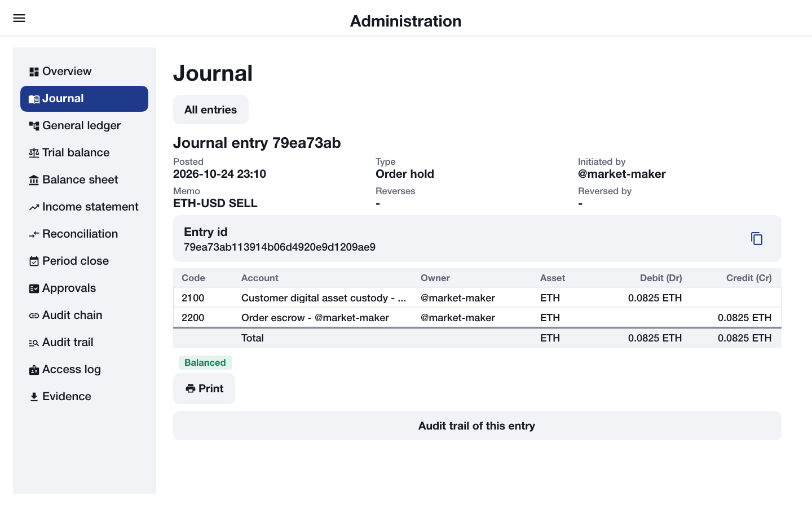Click account code 2200
812x508 pixels.
coord(193,318)
